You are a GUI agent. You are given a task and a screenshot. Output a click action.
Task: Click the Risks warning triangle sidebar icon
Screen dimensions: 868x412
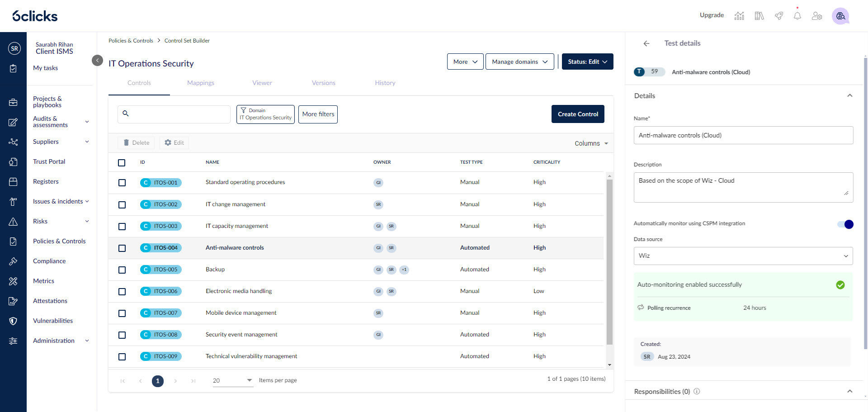point(13,222)
